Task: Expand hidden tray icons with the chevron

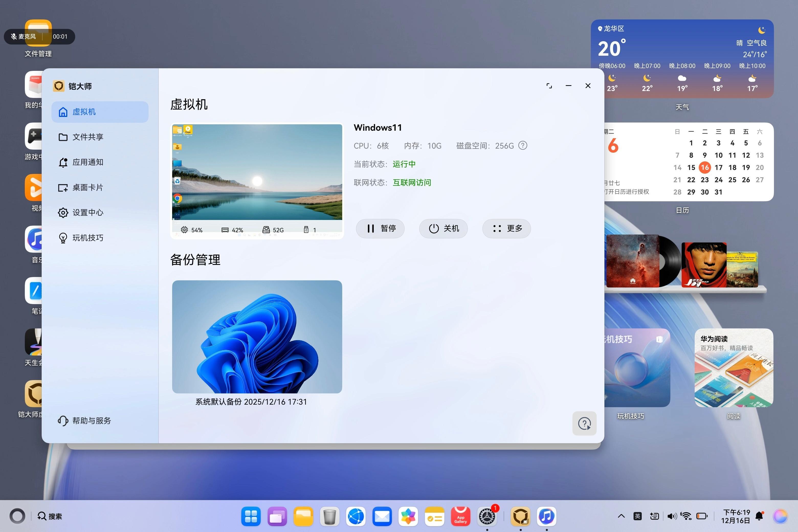Action: click(x=621, y=516)
